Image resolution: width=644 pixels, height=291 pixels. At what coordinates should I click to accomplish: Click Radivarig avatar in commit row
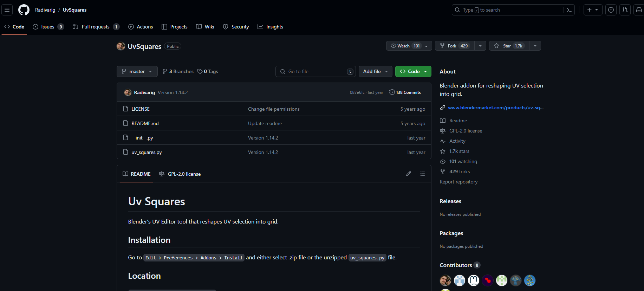[128, 92]
